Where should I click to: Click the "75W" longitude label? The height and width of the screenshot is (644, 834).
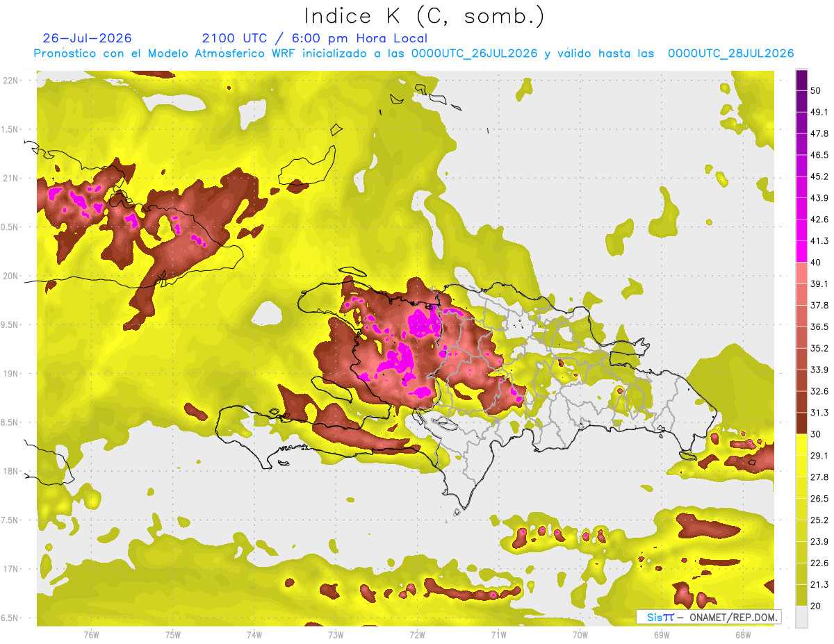173,635
